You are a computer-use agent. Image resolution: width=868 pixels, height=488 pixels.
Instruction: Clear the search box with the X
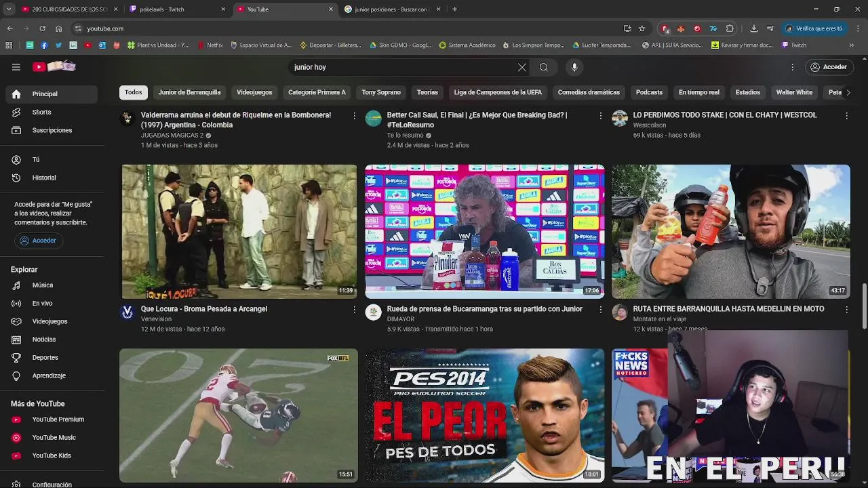pyautogui.click(x=521, y=67)
